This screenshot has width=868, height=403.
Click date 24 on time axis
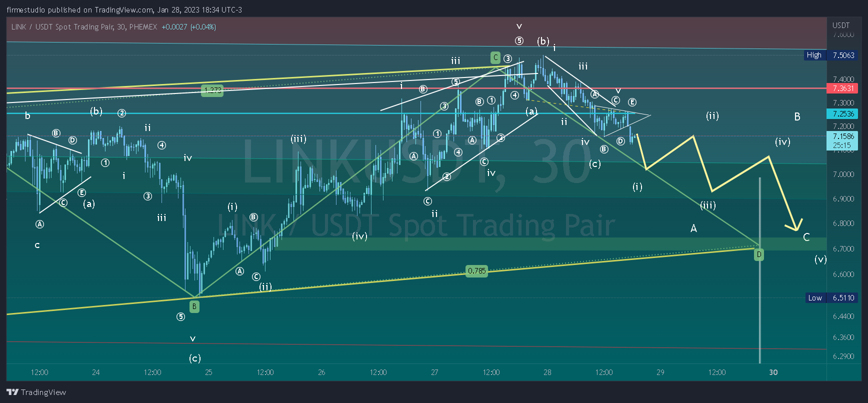point(96,372)
